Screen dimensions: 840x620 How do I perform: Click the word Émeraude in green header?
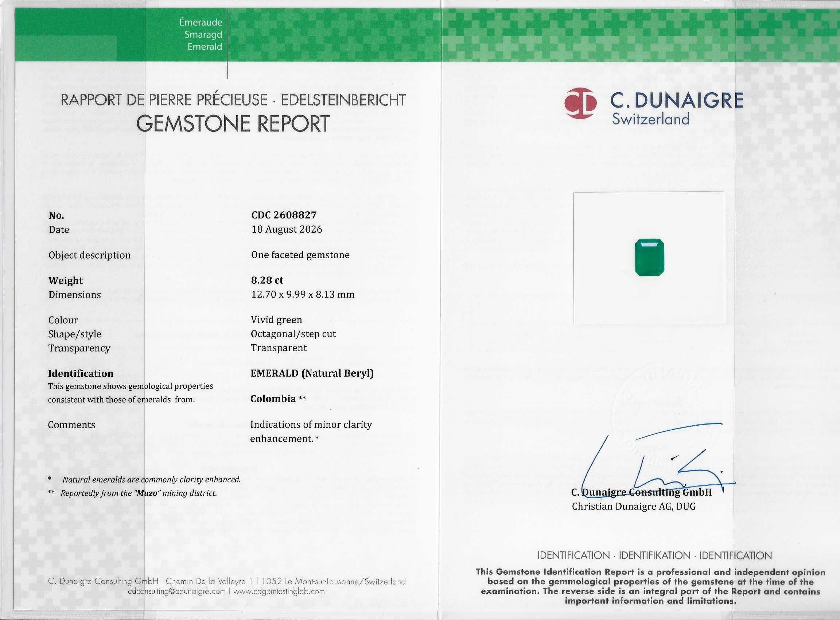coord(201,23)
